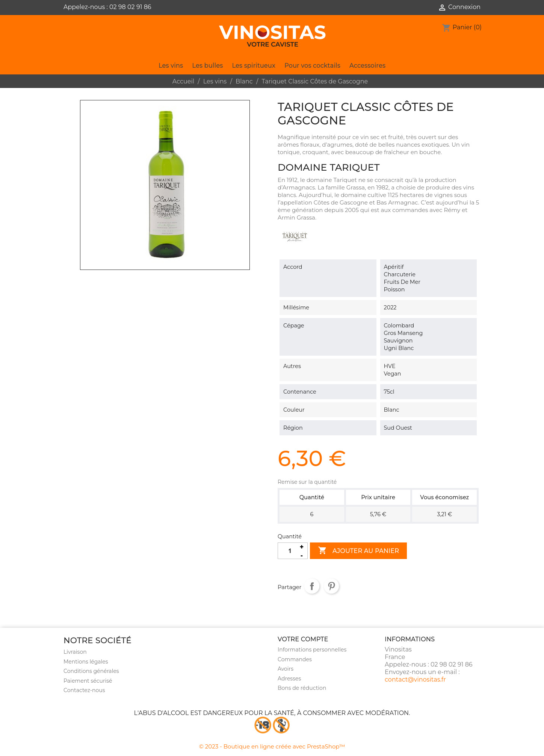Share product via Pinterest icon
This screenshot has width=544, height=756.
pyautogui.click(x=331, y=586)
